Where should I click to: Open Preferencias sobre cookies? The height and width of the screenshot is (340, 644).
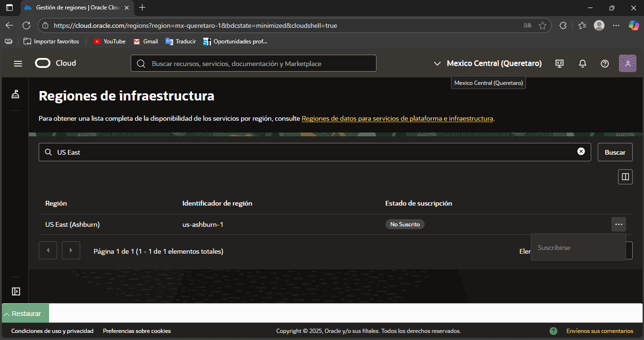[x=137, y=331]
